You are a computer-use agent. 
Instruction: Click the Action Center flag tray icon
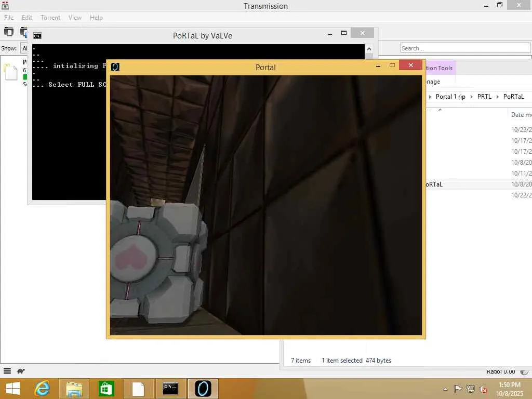(x=458, y=389)
